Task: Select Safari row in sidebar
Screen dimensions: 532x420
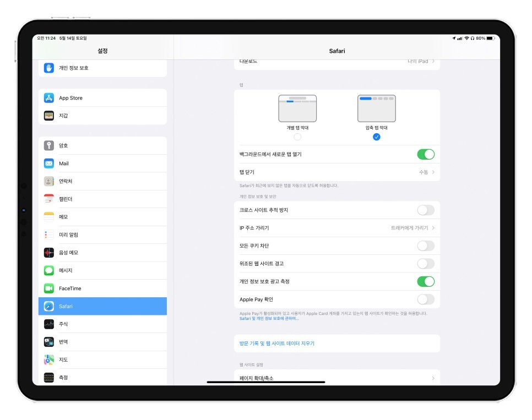Action: [x=102, y=307]
